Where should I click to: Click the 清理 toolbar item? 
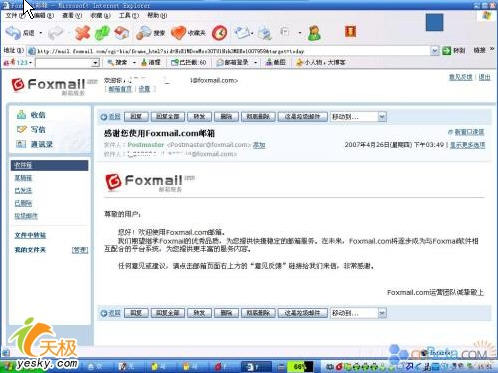click(x=151, y=62)
